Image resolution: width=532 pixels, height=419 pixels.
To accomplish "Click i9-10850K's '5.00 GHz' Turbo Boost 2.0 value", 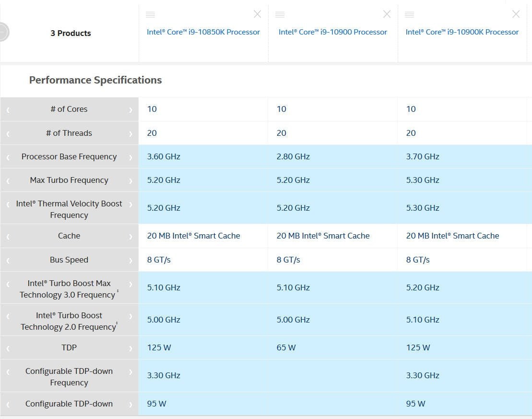I will [x=164, y=320].
